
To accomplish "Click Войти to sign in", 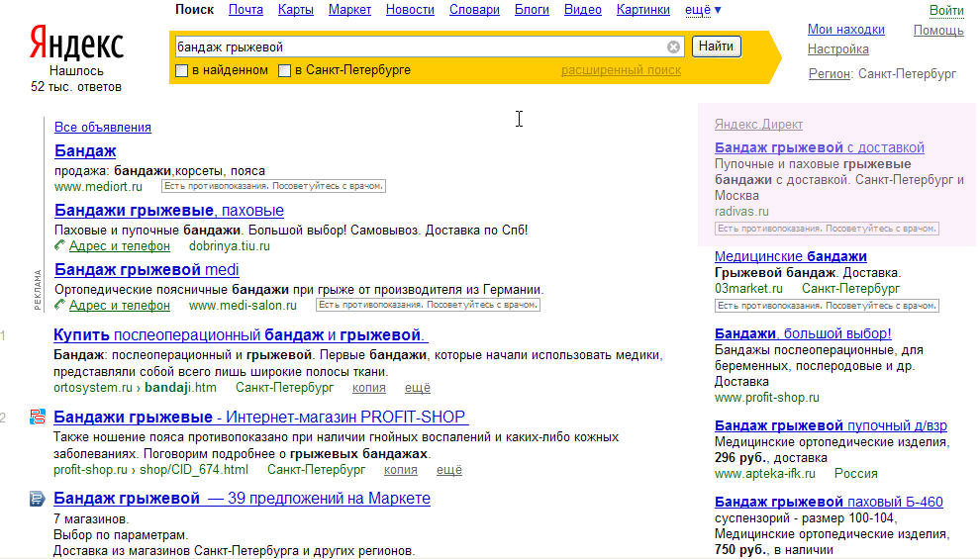I will (946, 11).
